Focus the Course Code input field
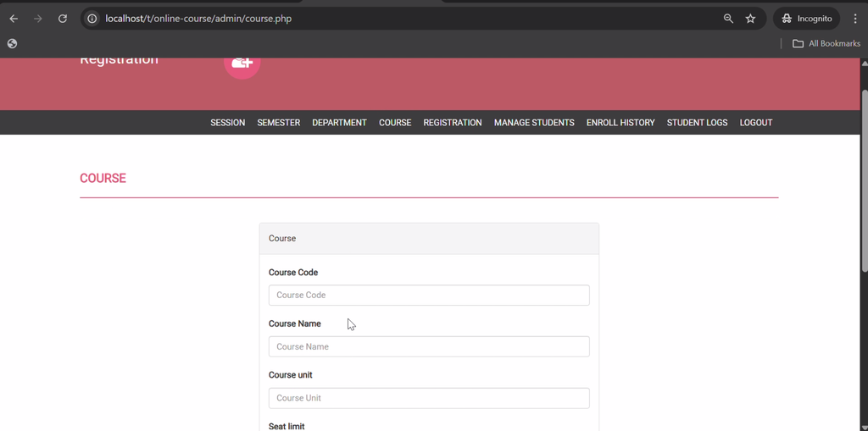The image size is (868, 431). tap(429, 296)
